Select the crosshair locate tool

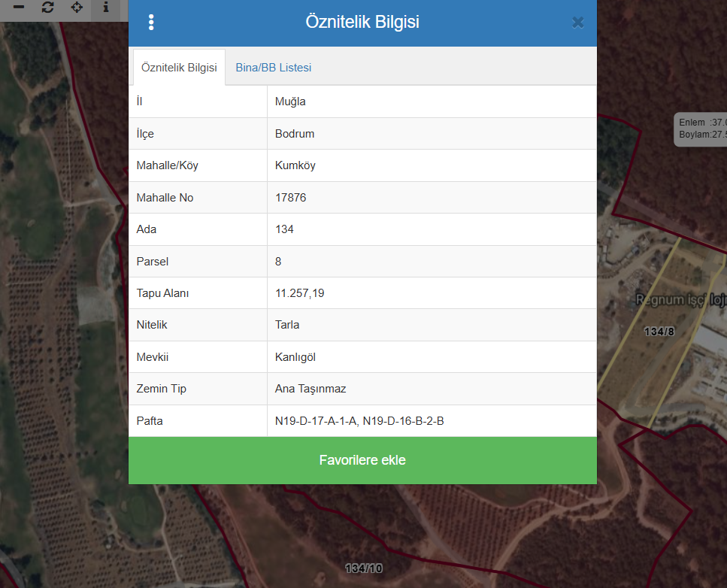click(77, 8)
